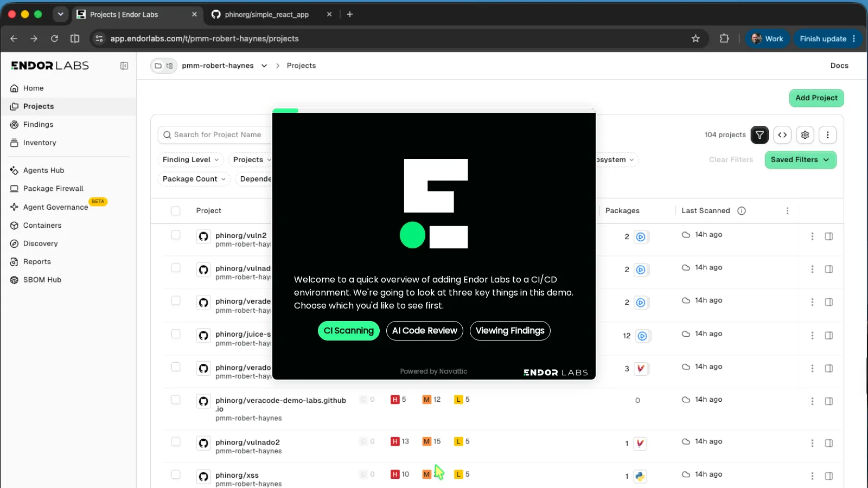Open the Finding Level filter dropdown

[190, 160]
